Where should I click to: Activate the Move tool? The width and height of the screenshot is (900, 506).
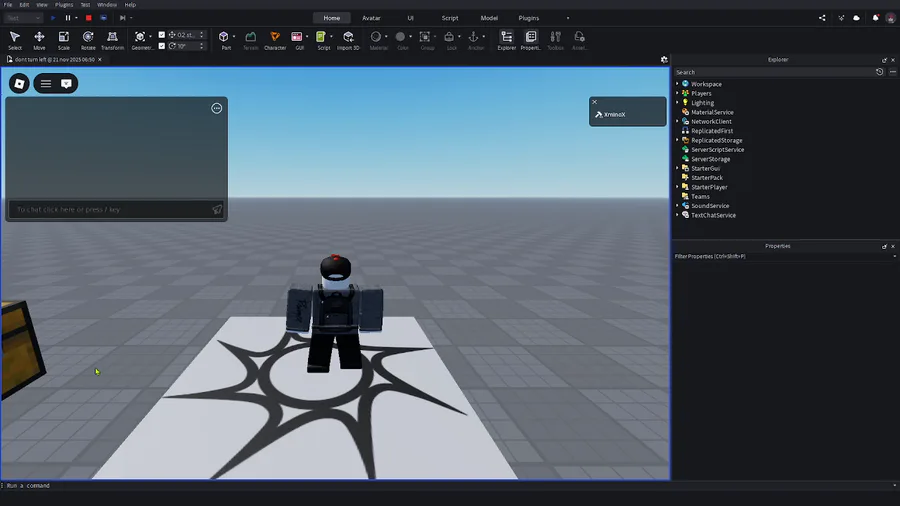pyautogui.click(x=39, y=40)
